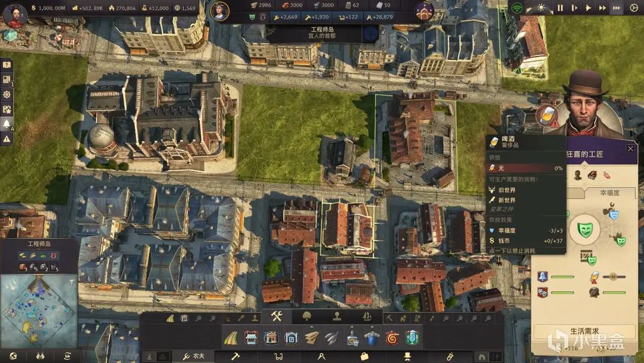Click the +502.89K income value

[88, 8]
